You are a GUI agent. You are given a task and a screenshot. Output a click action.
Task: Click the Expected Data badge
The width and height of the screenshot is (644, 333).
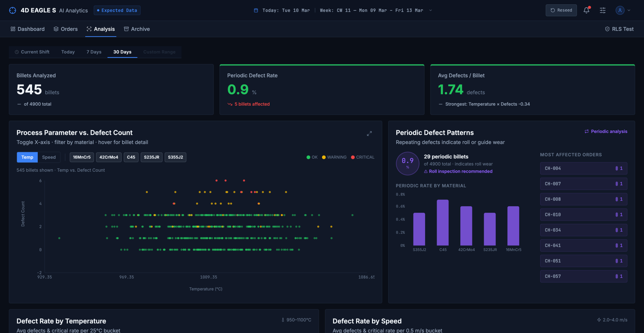[x=117, y=10]
